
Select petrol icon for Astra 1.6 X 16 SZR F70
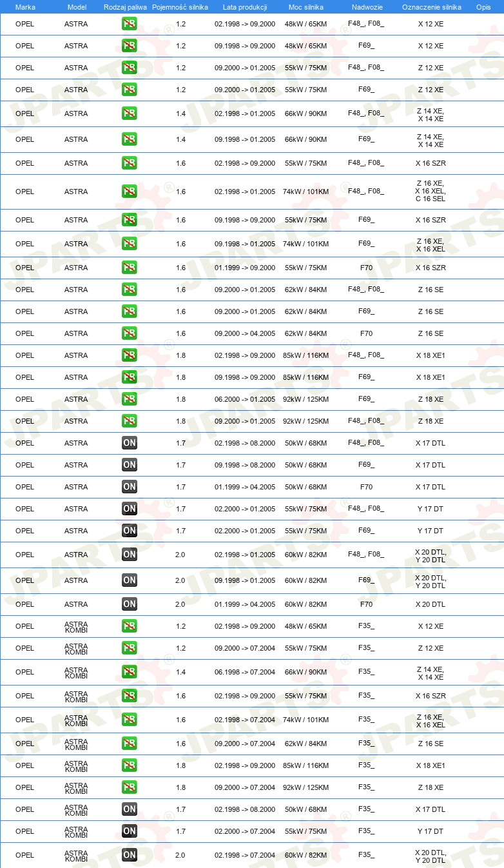click(x=129, y=268)
